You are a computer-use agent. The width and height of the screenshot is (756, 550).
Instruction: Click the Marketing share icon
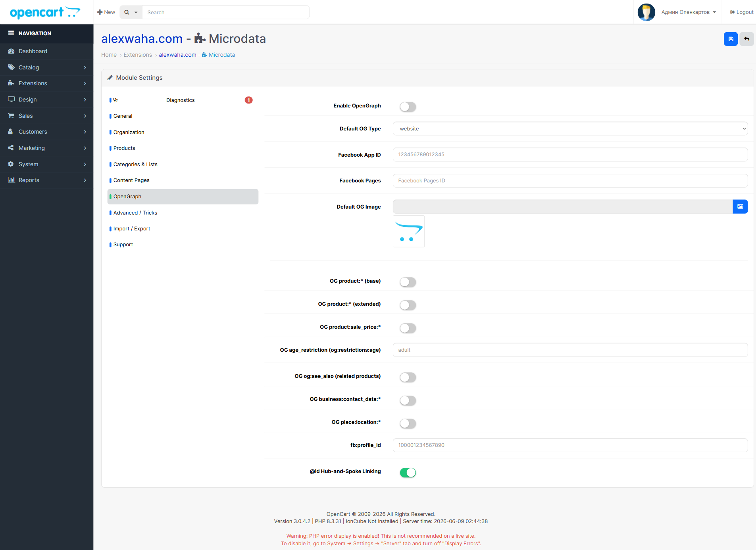click(x=11, y=148)
